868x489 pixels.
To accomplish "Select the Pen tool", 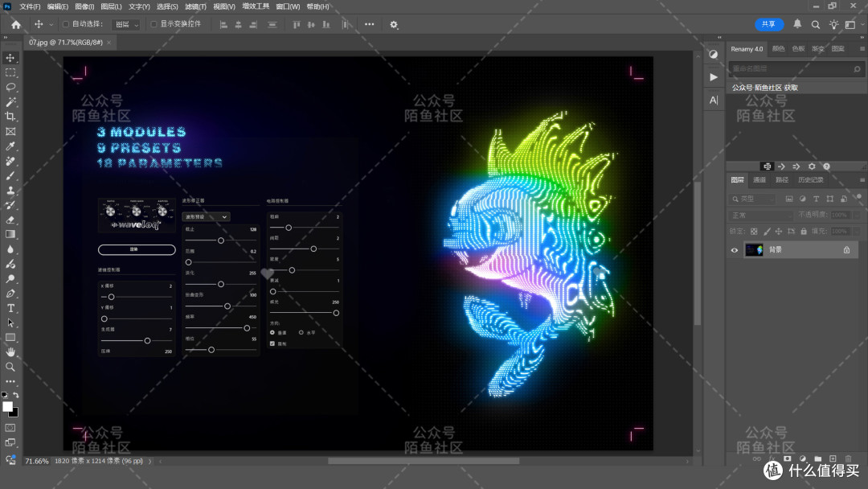I will click(10, 294).
